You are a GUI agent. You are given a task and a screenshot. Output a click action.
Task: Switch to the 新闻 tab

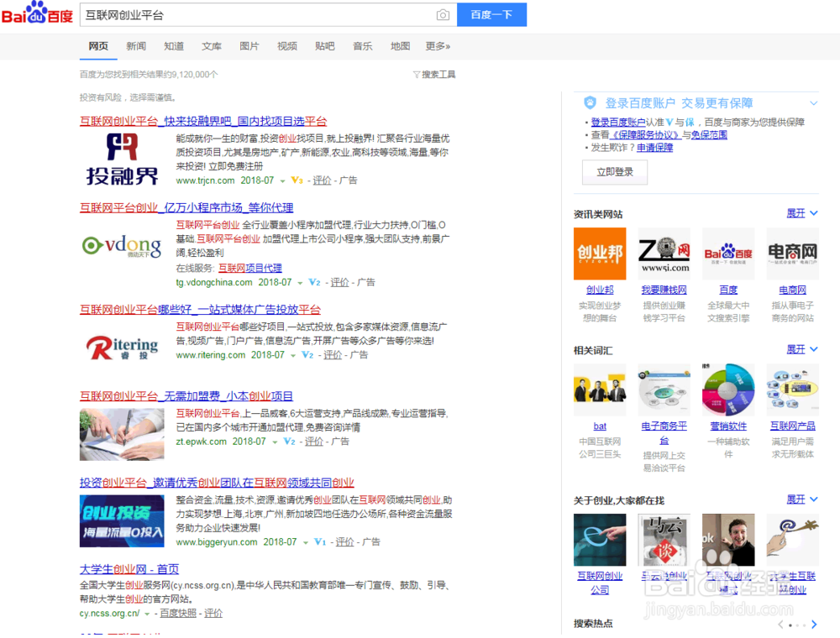click(135, 46)
